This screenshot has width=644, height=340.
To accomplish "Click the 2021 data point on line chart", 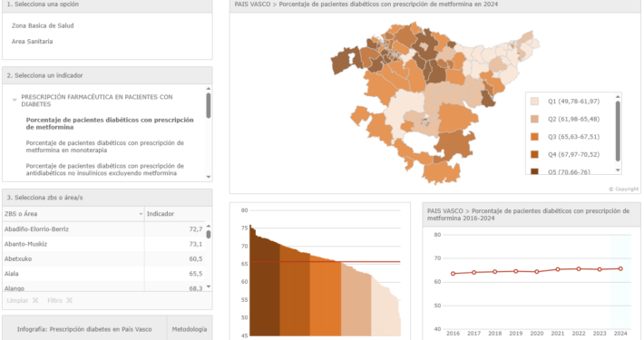I will [558, 269].
